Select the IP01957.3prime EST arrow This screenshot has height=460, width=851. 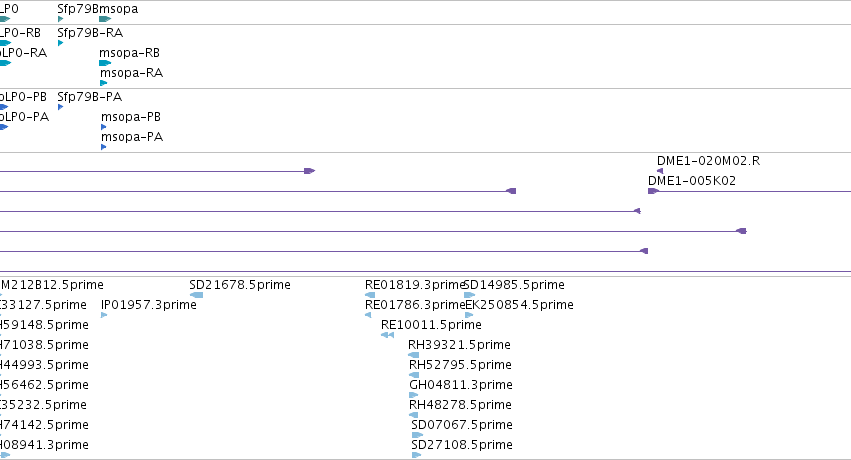(x=104, y=315)
